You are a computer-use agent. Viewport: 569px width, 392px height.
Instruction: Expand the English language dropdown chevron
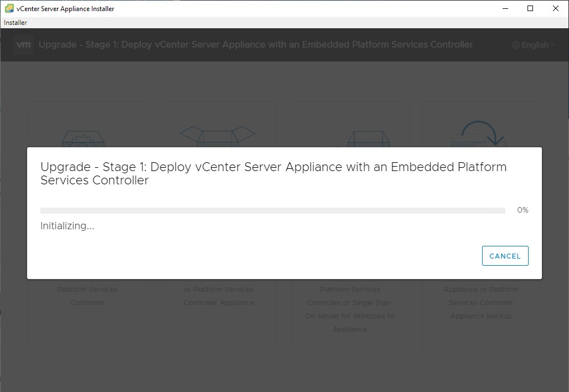pos(552,45)
